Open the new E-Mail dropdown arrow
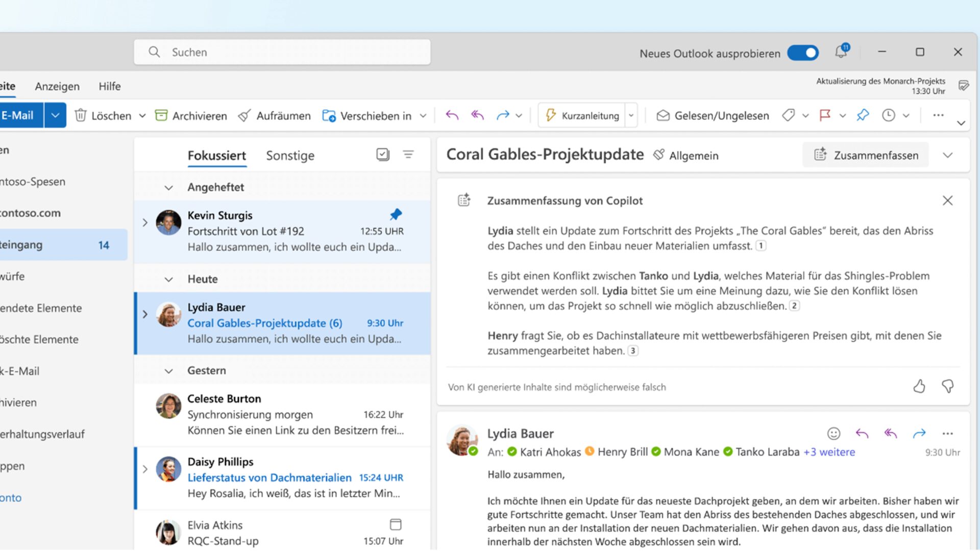This screenshot has height=551, width=980. tap(55, 115)
